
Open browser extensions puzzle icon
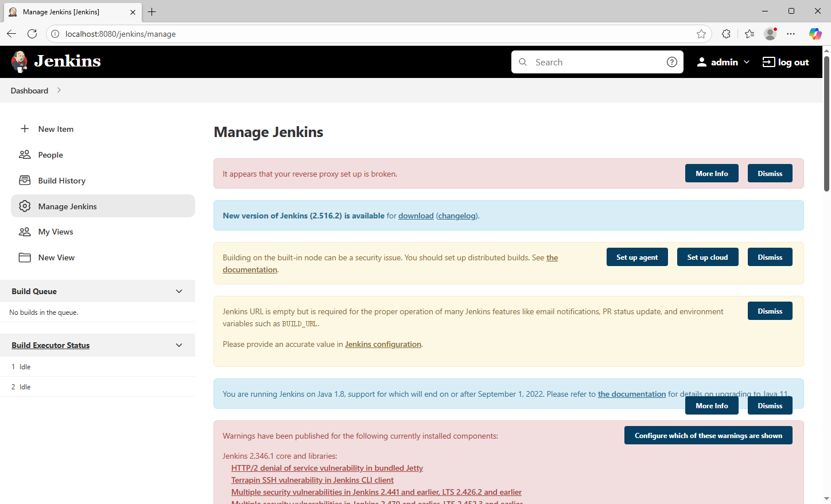click(x=726, y=34)
